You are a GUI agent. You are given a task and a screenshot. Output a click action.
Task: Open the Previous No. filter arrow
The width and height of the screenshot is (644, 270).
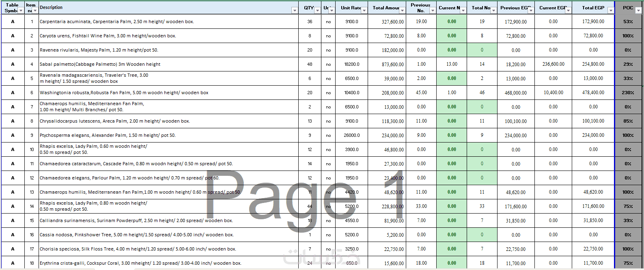coord(433,11)
